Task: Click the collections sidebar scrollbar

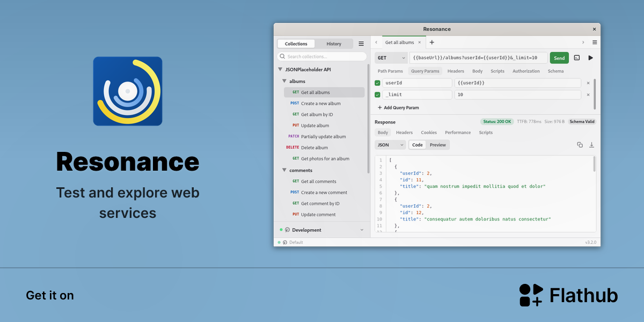Action: [368, 118]
